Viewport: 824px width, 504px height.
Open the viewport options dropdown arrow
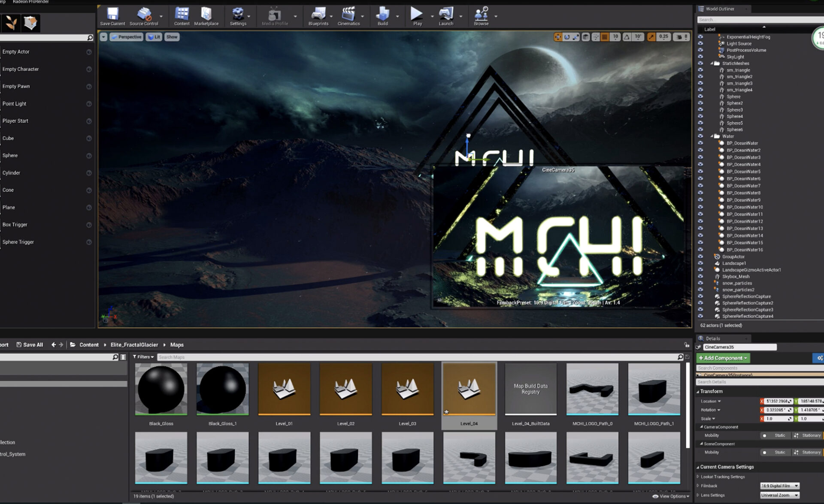click(103, 37)
